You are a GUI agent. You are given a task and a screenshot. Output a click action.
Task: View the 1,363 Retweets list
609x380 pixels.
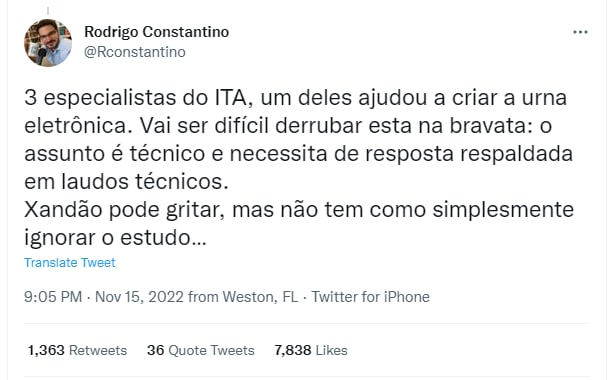77,350
